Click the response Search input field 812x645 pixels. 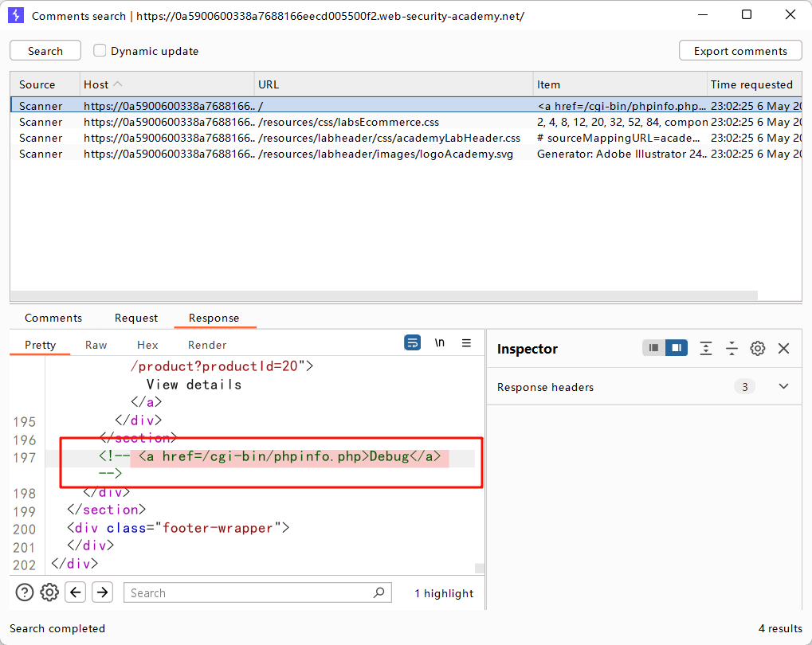point(251,592)
